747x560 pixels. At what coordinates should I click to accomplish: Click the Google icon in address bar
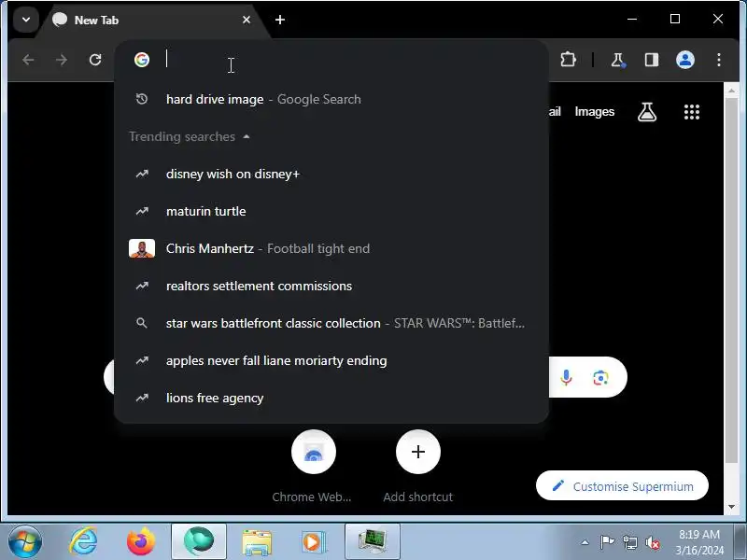click(142, 60)
